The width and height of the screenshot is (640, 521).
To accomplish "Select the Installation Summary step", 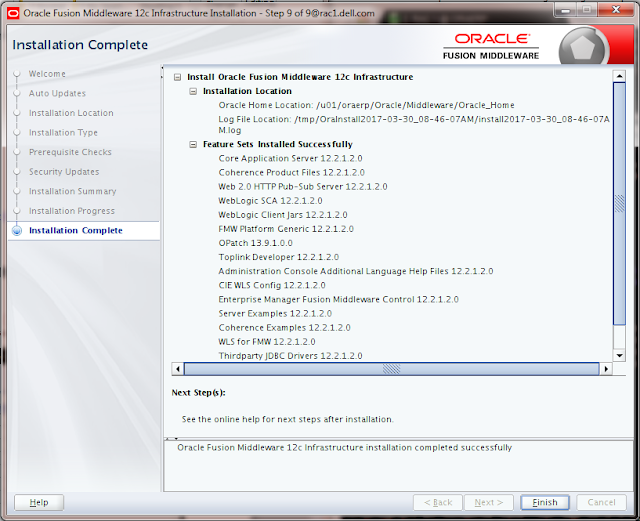I will pyautogui.click(x=73, y=191).
